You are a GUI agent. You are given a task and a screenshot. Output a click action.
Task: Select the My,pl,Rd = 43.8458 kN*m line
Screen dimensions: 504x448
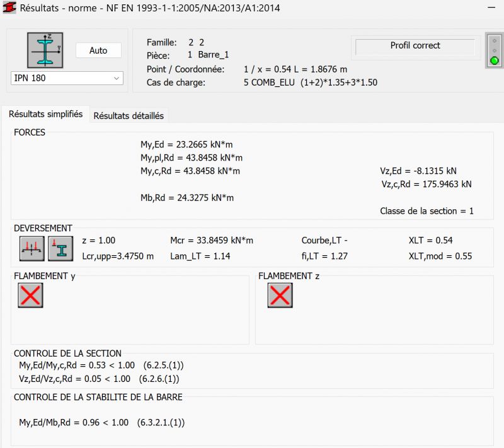[x=192, y=158]
